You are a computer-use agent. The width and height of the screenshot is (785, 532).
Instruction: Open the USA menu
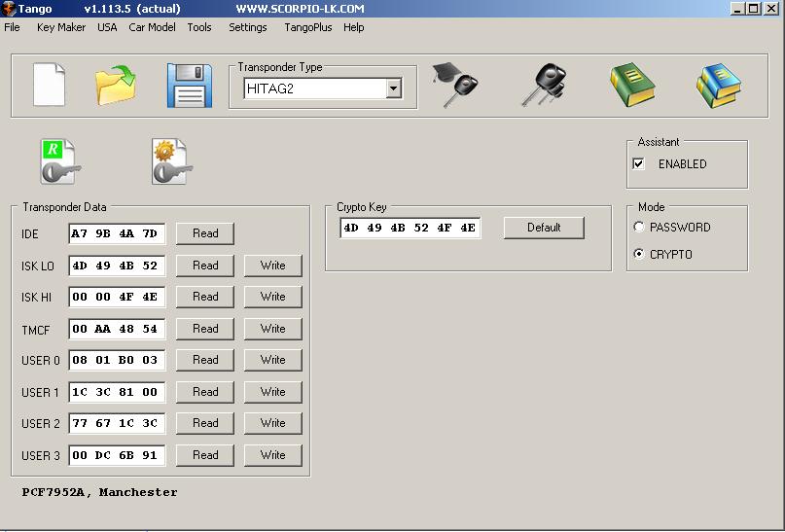coord(107,27)
